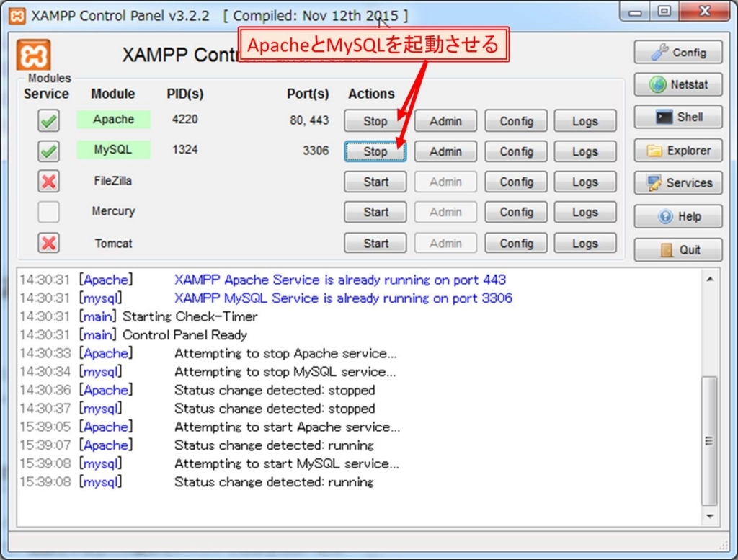Screen dimensions: 738x560
Task: Open Help with question mark icon
Action: tap(677, 216)
